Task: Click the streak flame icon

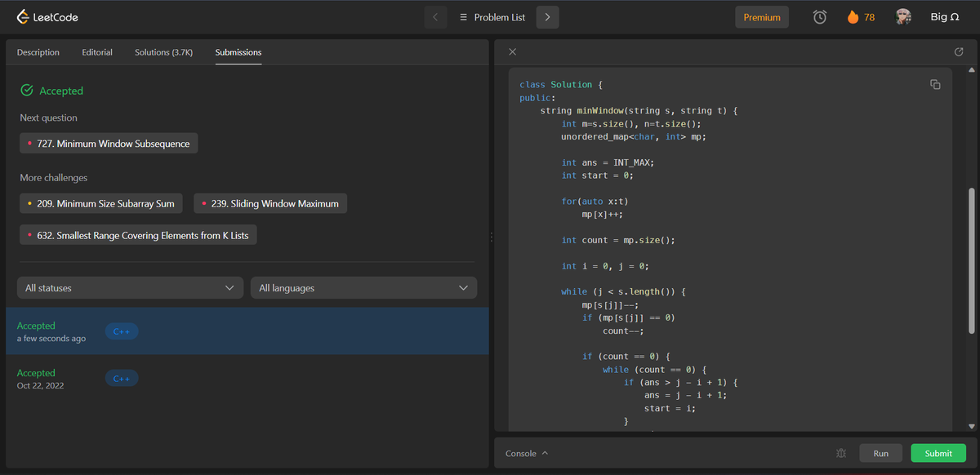Action: [x=853, y=17]
